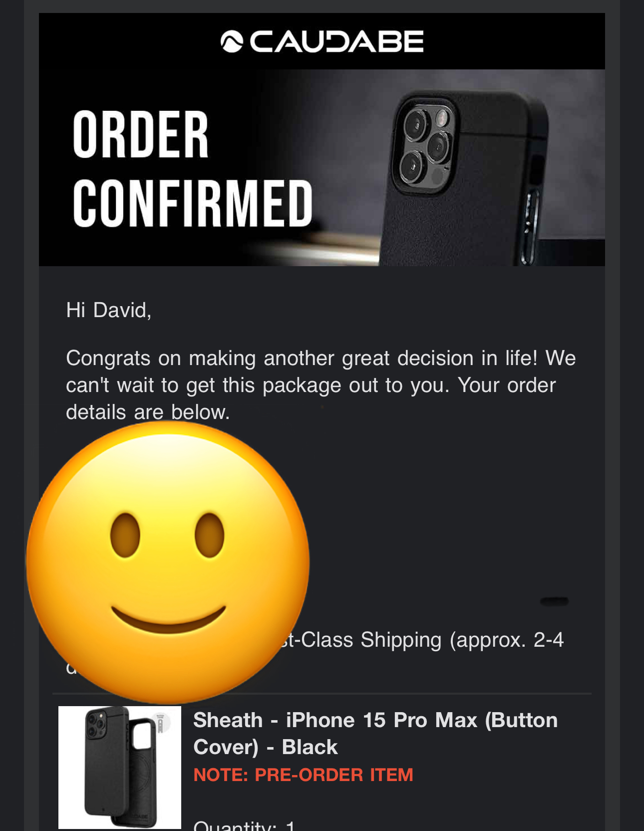Click the divider line above the product
Viewport: 644px width, 831px height.
click(322, 694)
